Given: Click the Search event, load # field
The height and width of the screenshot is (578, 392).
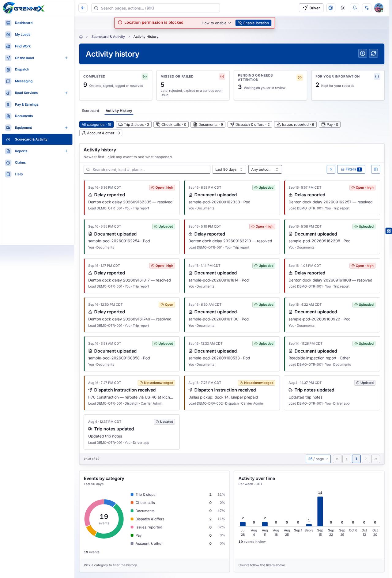Looking at the screenshot, I should coord(147,169).
